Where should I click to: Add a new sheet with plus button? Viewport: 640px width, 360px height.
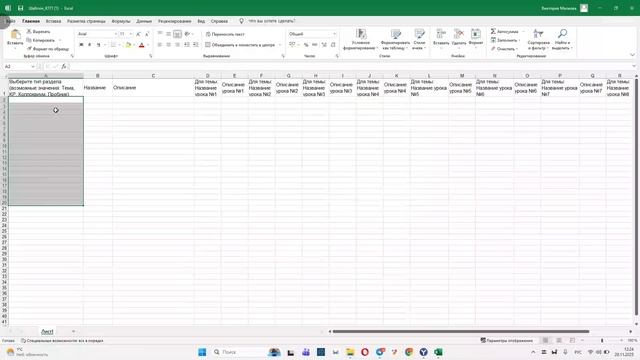73,331
